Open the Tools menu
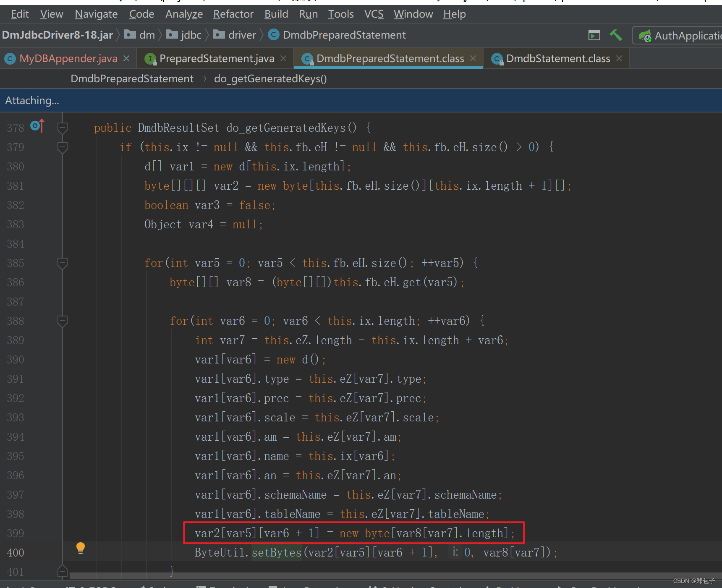Image resolution: width=722 pixels, height=588 pixels. tap(341, 14)
